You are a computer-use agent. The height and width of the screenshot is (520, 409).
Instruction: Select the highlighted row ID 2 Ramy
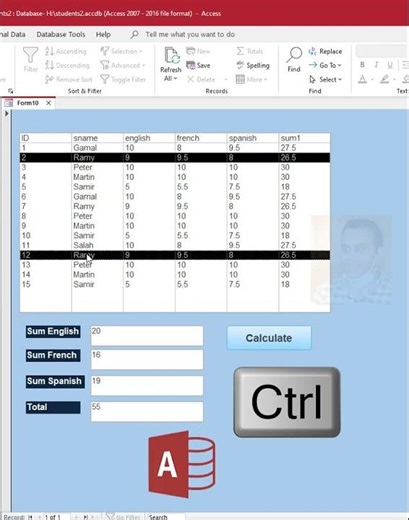(x=175, y=158)
